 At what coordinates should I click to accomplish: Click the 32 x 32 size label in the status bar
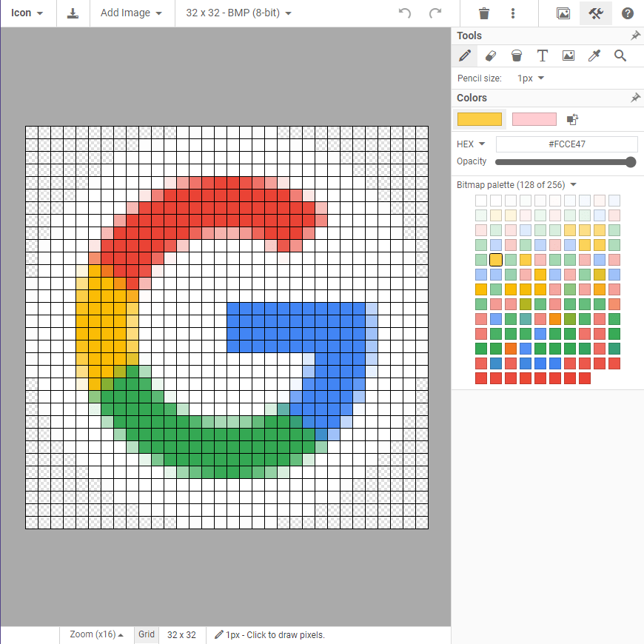(181, 635)
